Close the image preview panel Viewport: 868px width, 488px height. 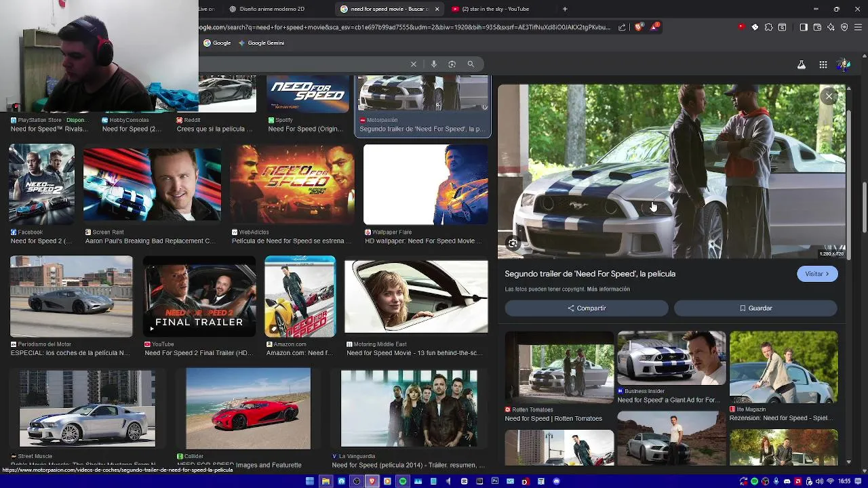click(829, 96)
